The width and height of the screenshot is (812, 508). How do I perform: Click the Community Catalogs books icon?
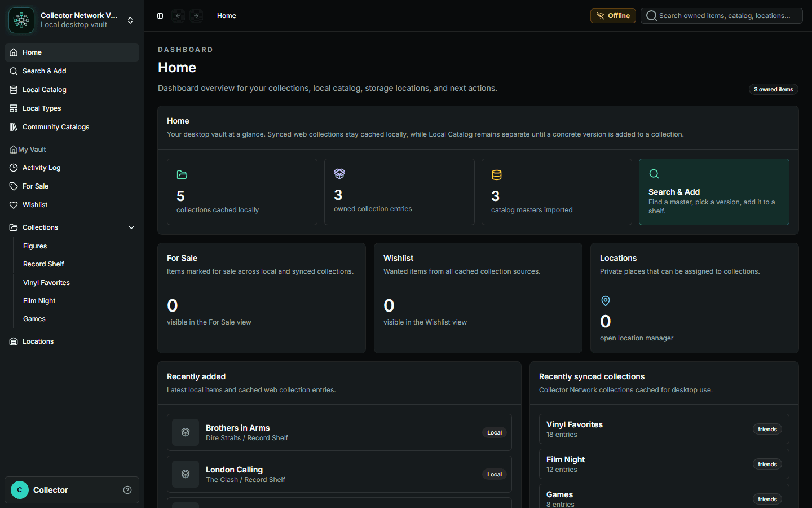[14, 127]
